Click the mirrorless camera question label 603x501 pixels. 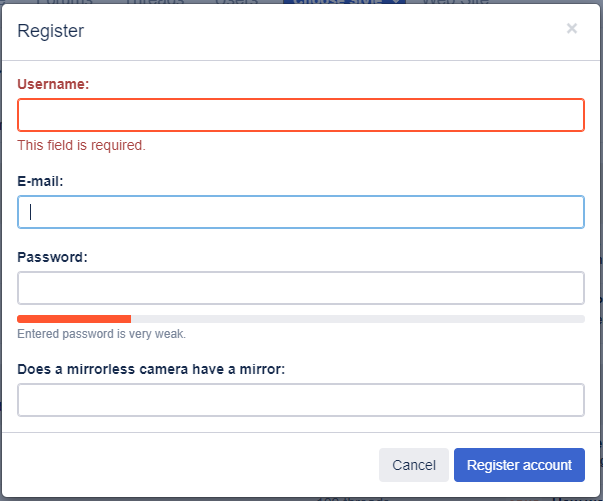pos(151,369)
